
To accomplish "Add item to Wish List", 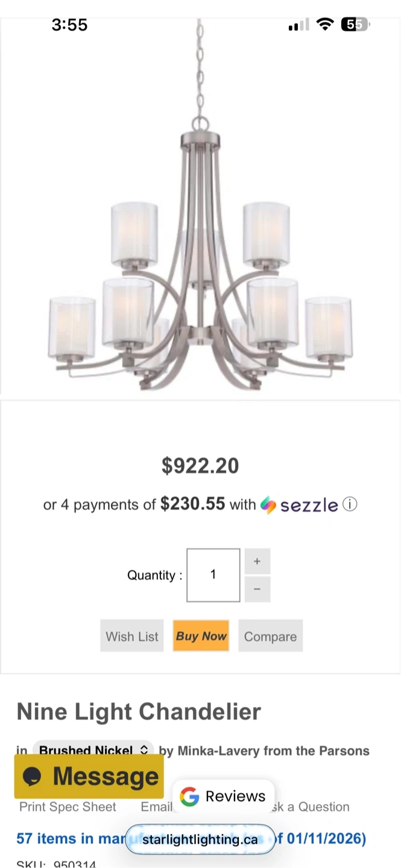I will coord(132,637).
